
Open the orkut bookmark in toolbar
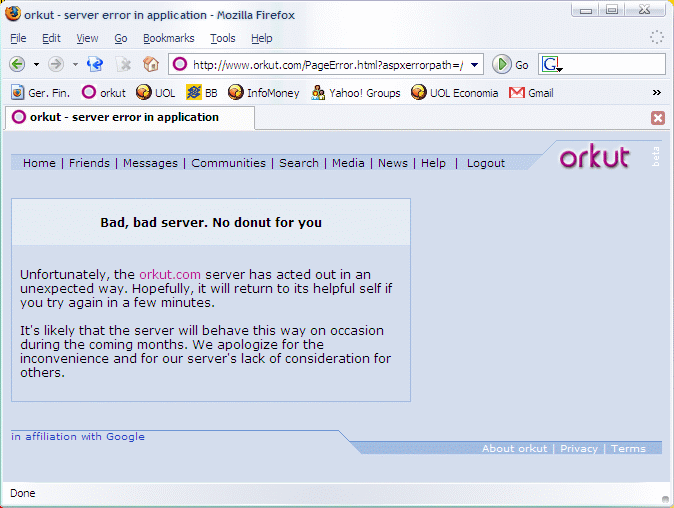pyautogui.click(x=104, y=93)
